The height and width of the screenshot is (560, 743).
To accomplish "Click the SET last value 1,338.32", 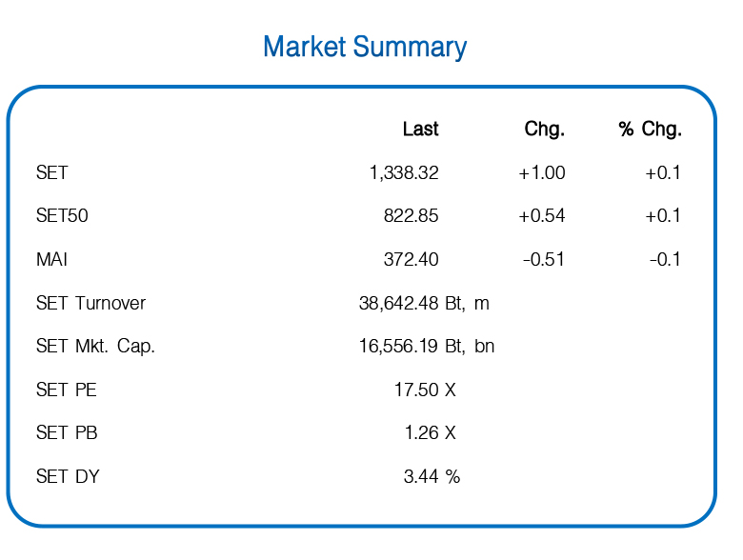I will [x=404, y=173].
